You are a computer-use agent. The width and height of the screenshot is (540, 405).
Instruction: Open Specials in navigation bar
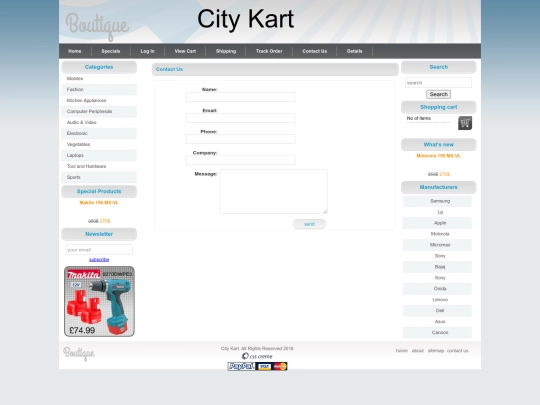[111, 51]
